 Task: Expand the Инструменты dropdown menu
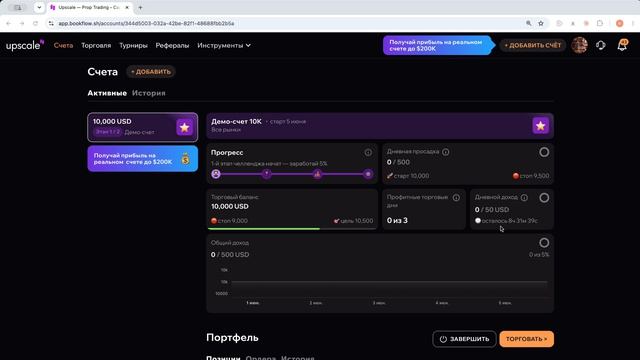(x=224, y=45)
